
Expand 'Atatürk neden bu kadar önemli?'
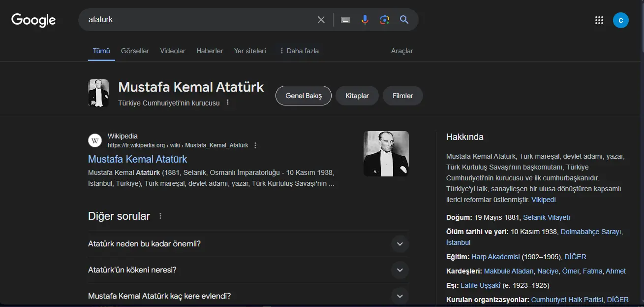(248, 244)
